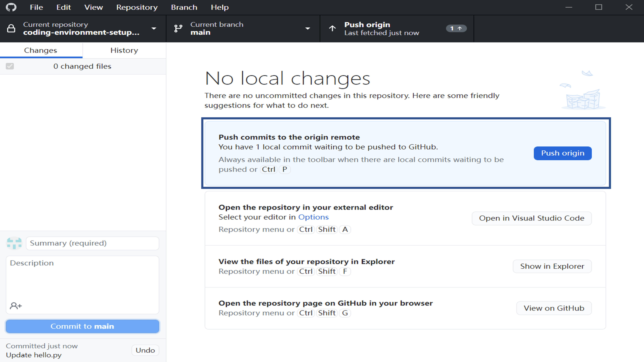Image resolution: width=644 pixels, height=362 pixels.
Task: Open the Edit menu
Action: (63, 7)
